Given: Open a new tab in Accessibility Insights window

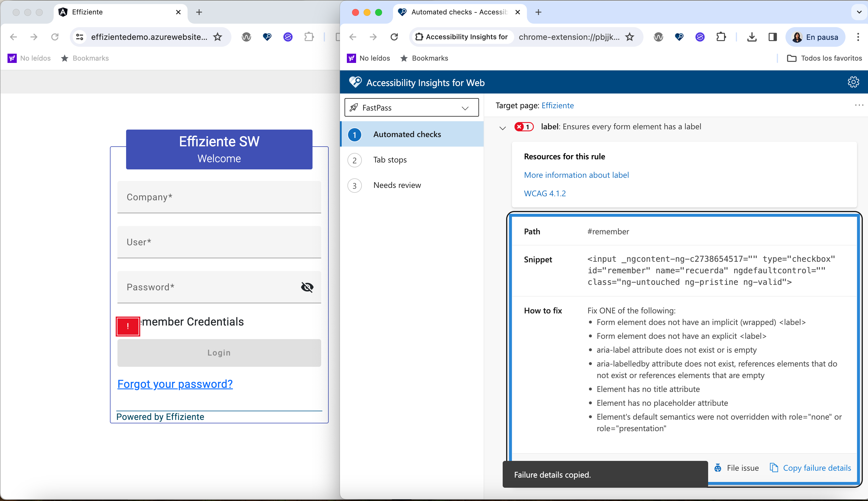Looking at the screenshot, I should (538, 12).
